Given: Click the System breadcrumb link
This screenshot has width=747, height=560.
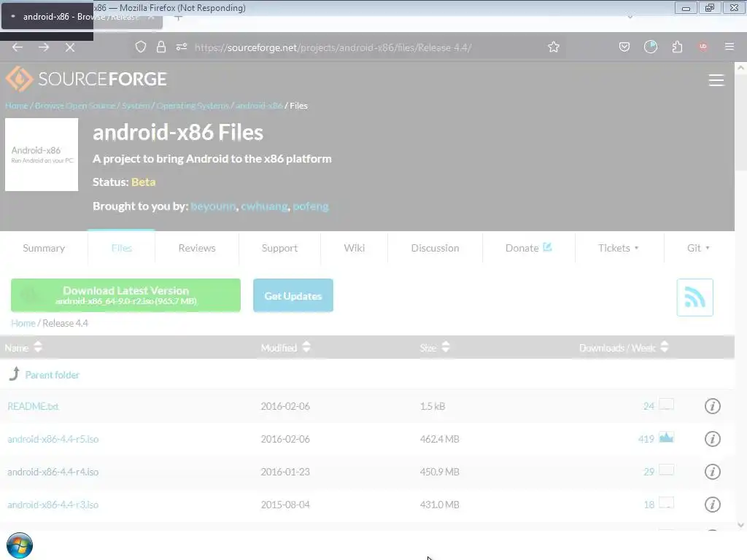Looking at the screenshot, I should point(136,106).
